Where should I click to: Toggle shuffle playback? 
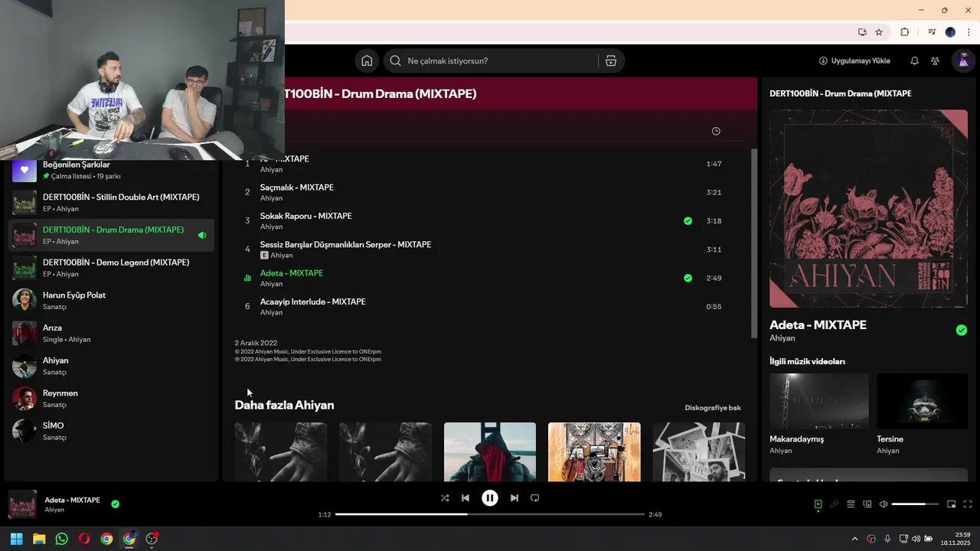click(x=445, y=498)
